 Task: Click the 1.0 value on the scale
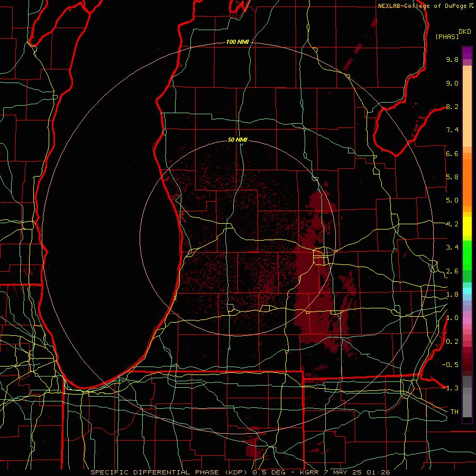pos(452,318)
